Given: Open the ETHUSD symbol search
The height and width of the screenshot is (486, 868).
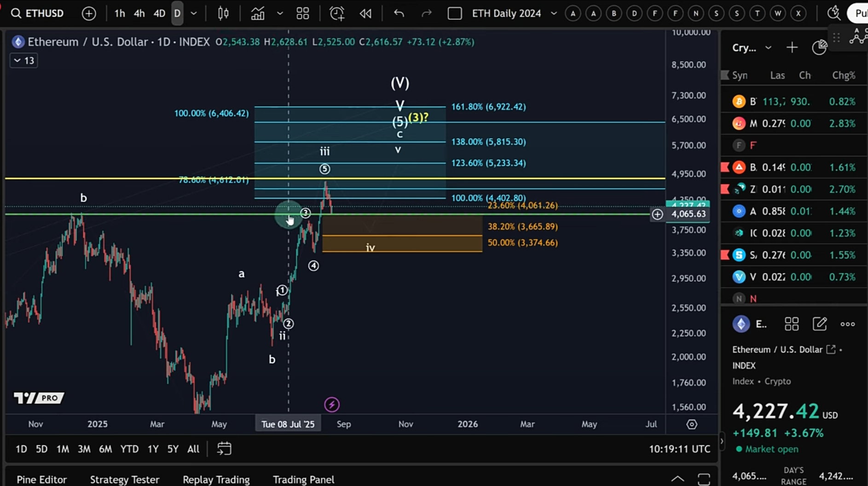Looking at the screenshot, I should (38, 13).
